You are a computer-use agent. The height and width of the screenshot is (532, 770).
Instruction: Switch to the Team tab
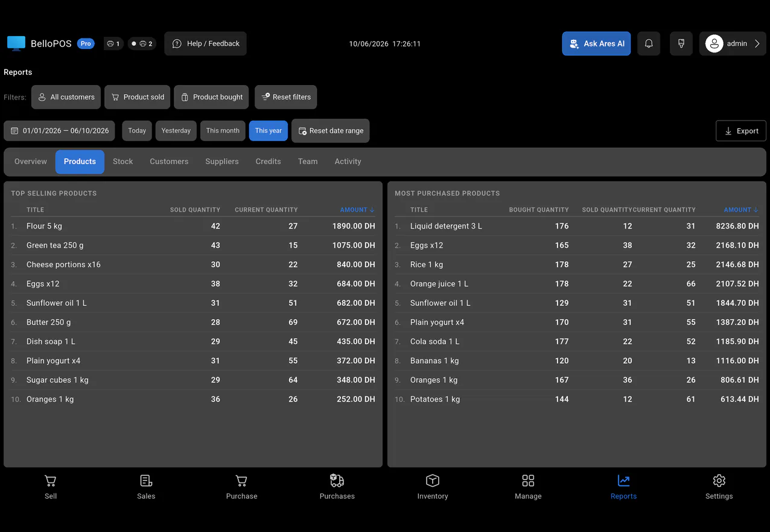tap(308, 162)
